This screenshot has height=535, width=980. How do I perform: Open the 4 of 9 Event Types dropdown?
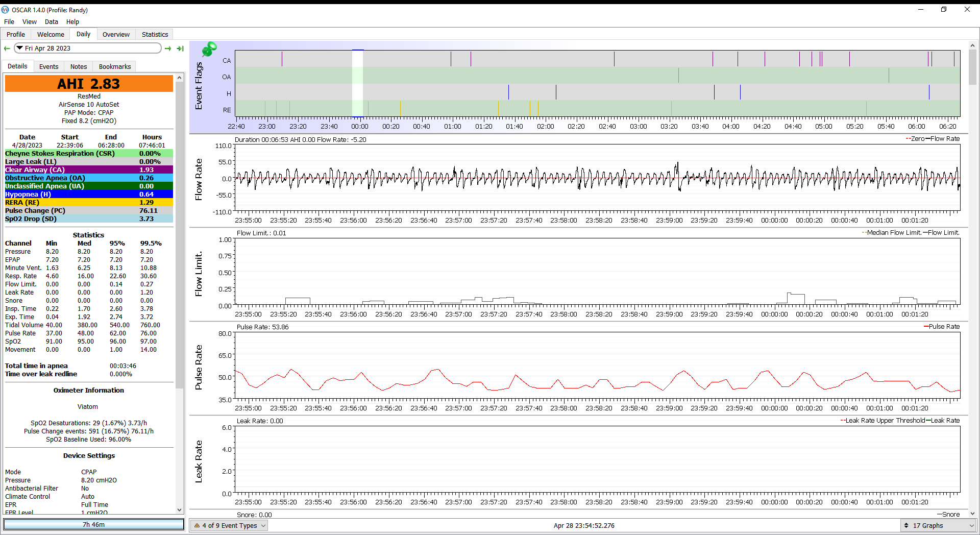point(229,525)
